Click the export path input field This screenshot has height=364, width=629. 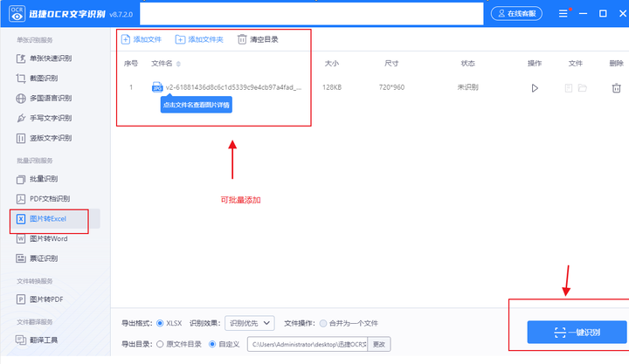point(308,344)
